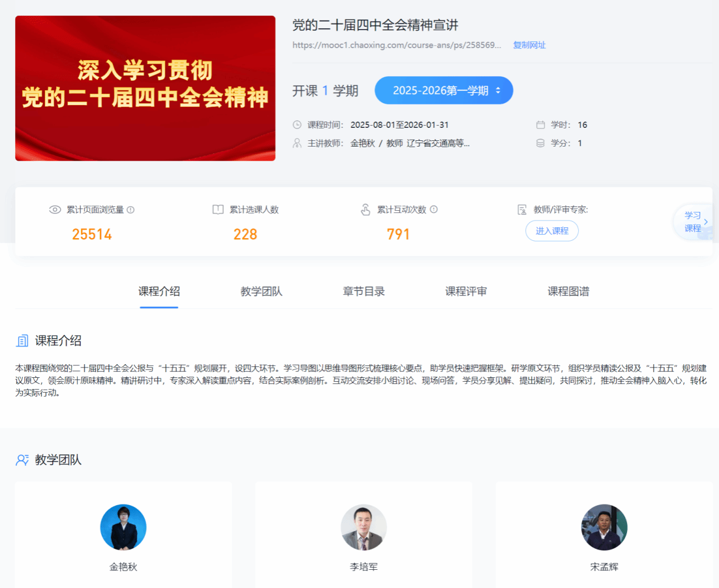
Task: Click the 教学团队 section heading icon
Action: pos(22,460)
